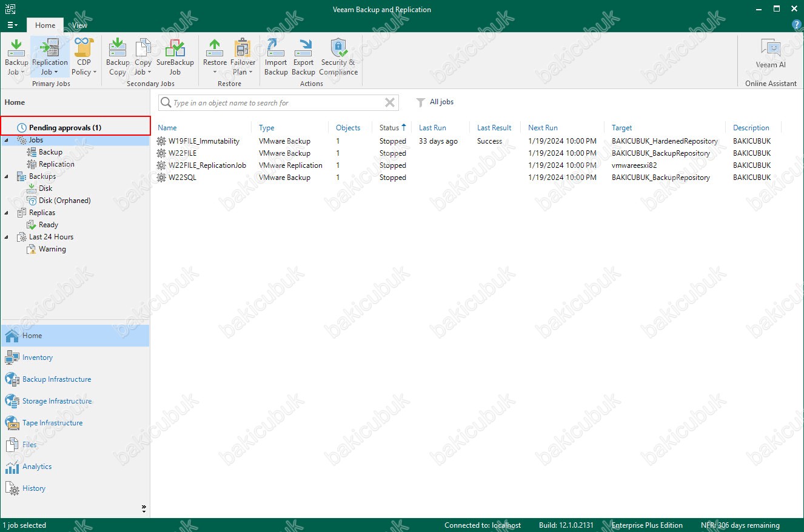The height and width of the screenshot is (532, 804).
Task: Switch to the View ribbon tab
Action: click(x=79, y=25)
